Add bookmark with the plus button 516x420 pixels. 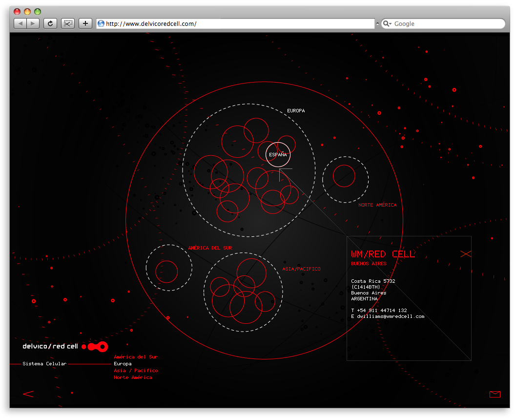pyautogui.click(x=85, y=23)
